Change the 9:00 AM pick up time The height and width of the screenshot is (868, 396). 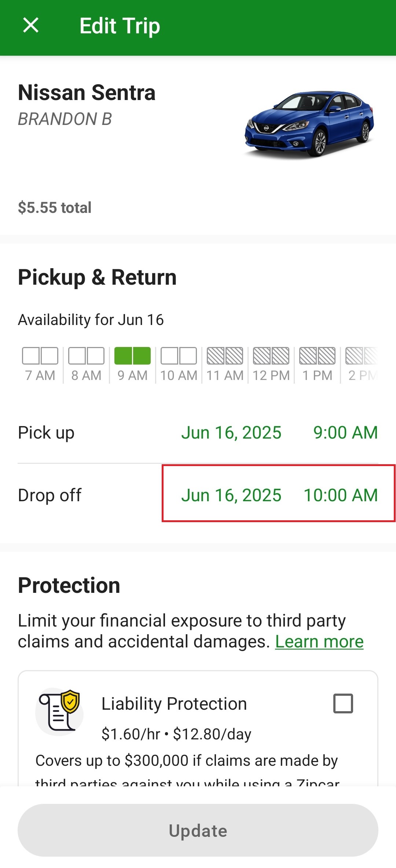[345, 433]
